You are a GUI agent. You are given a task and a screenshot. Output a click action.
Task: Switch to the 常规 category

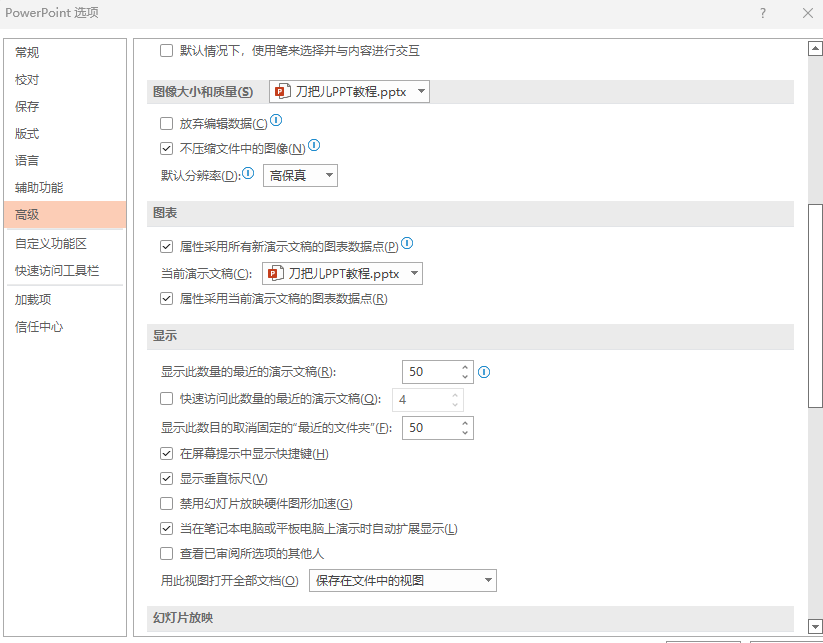pyautogui.click(x=65, y=52)
